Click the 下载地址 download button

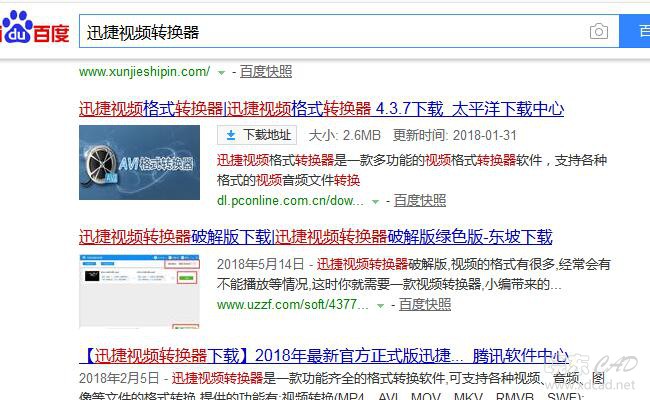(257, 135)
